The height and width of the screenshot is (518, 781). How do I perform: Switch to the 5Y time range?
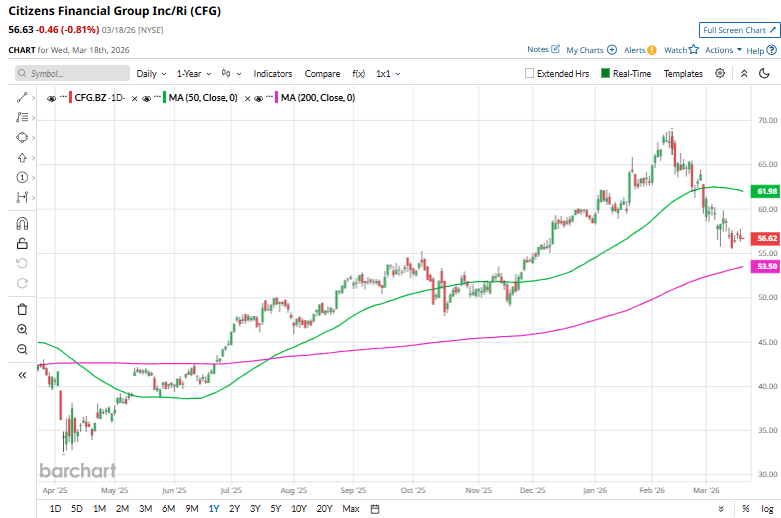275,509
